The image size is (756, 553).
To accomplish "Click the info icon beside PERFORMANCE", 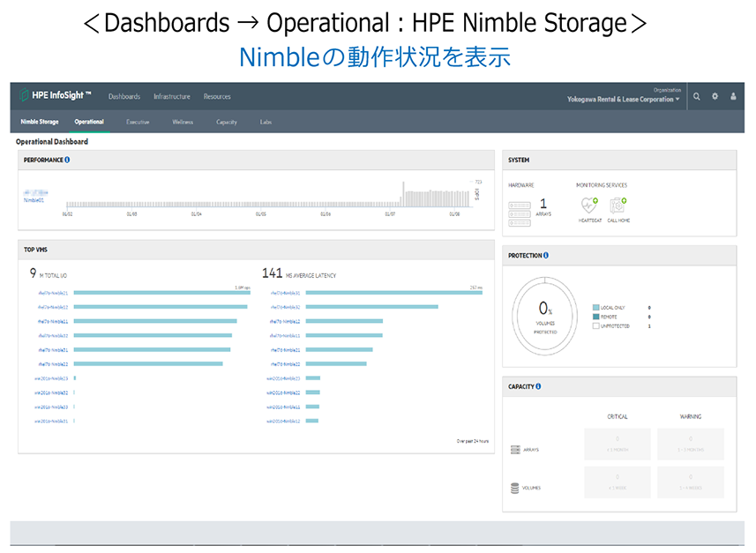I will [67, 160].
